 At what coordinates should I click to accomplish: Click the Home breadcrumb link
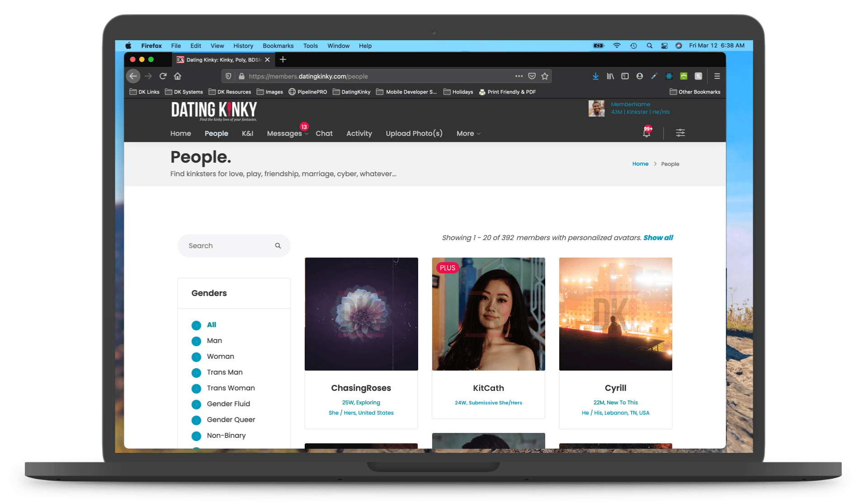[640, 164]
